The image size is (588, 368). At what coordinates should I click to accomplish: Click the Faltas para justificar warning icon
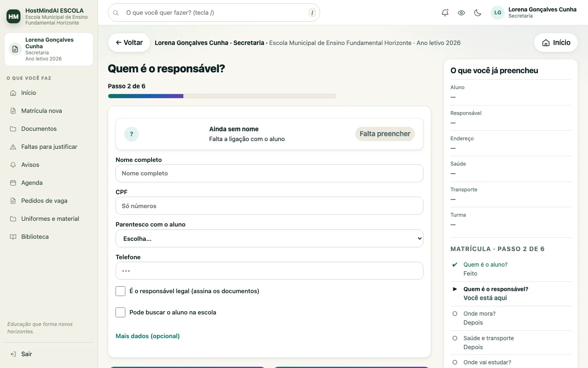[x=13, y=147]
